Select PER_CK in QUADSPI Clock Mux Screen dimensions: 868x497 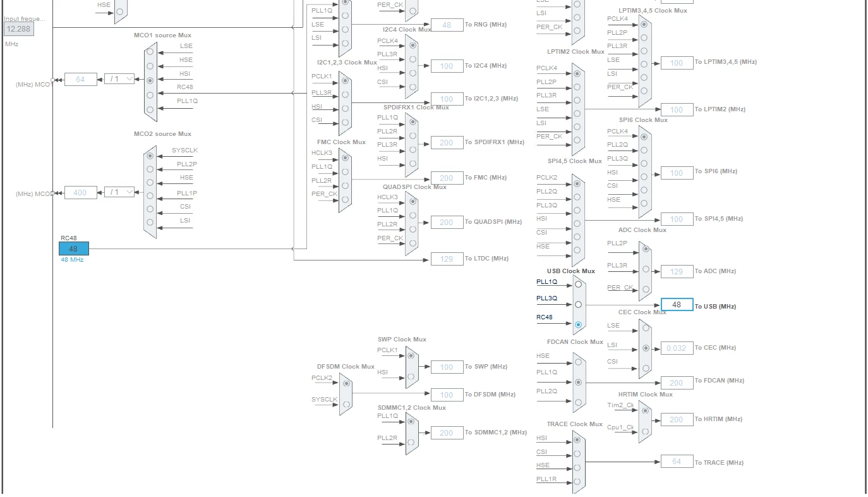tap(413, 243)
